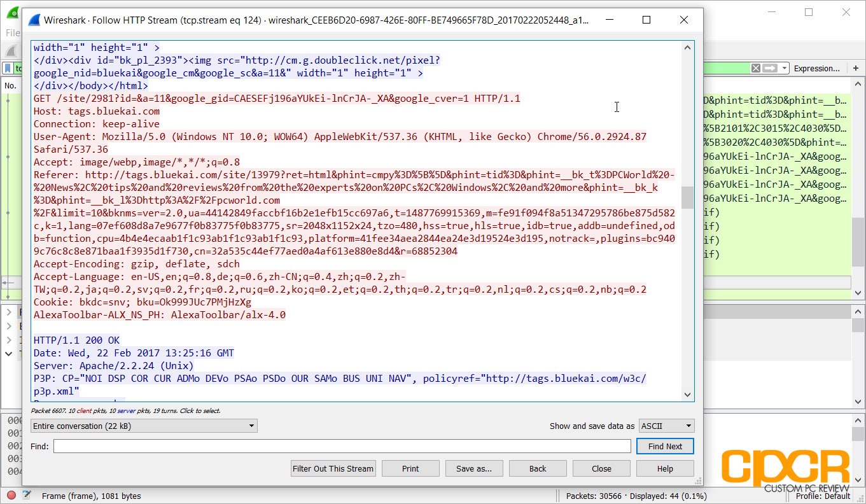This screenshot has height=504, width=866.
Task: Click into the Find text field
Action: 342,446
